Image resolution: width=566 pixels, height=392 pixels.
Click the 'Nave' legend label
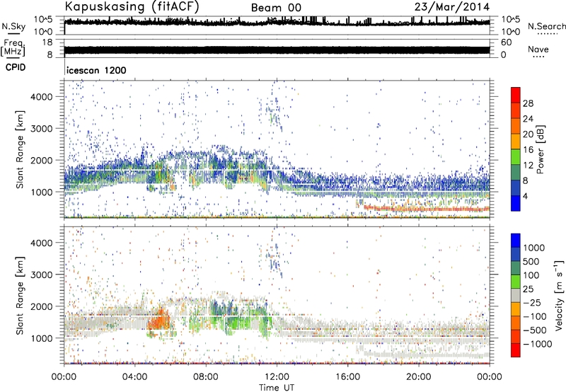[538, 49]
